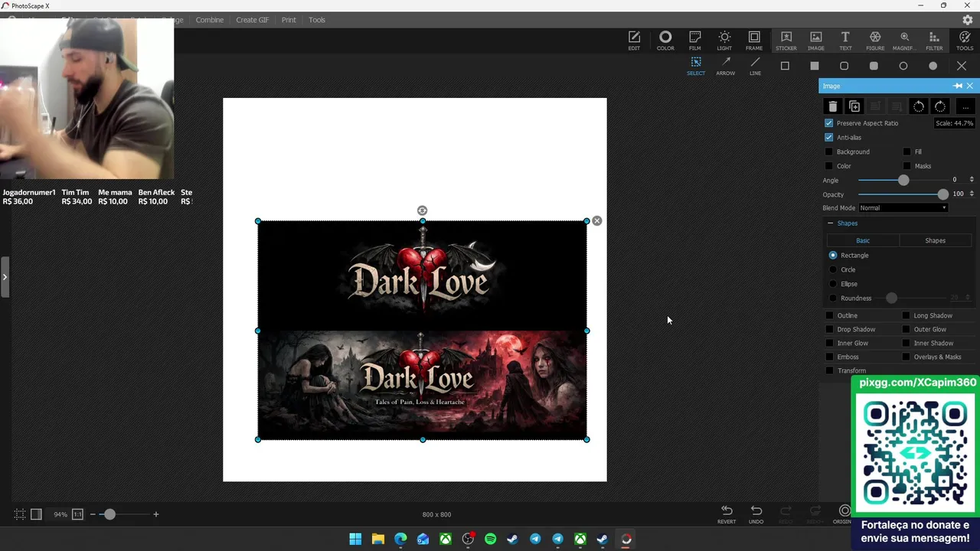Click the Undo button
The height and width of the screenshot is (551, 980).
click(756, 514)
